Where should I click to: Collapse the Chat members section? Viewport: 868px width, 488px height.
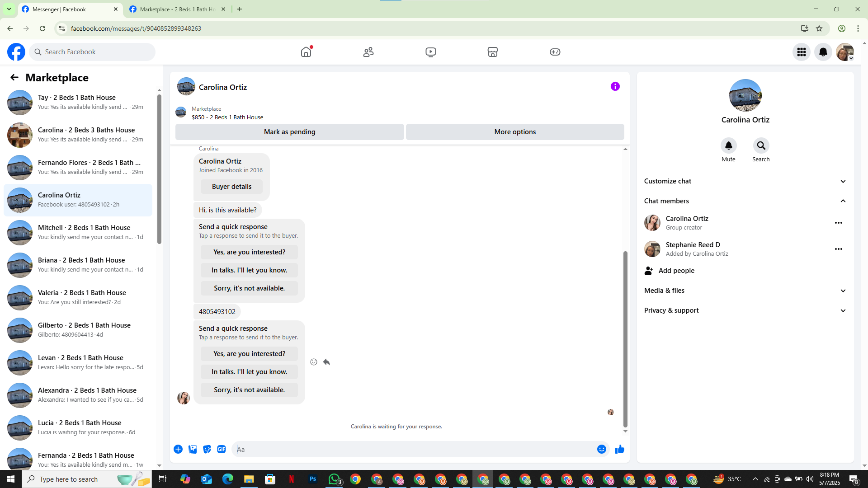(x=842, y=201)
